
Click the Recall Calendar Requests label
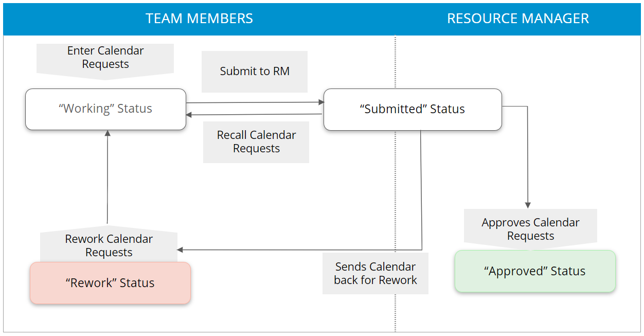(256, 142)
